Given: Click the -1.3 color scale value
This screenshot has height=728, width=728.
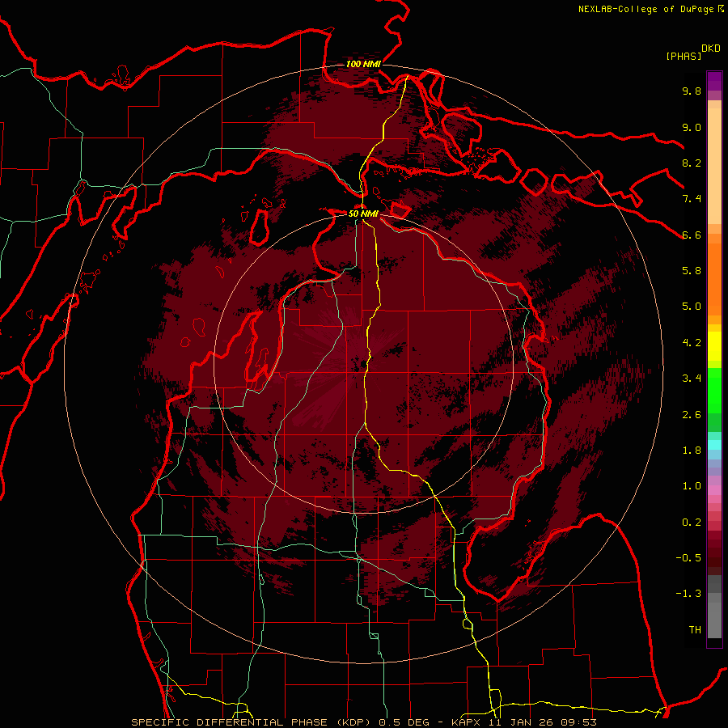Looking at the screenshot, I should [x=688, y=594].
